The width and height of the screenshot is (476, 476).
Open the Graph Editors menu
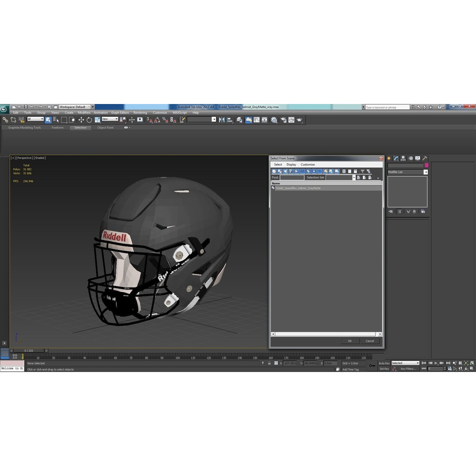click(120, 113)
